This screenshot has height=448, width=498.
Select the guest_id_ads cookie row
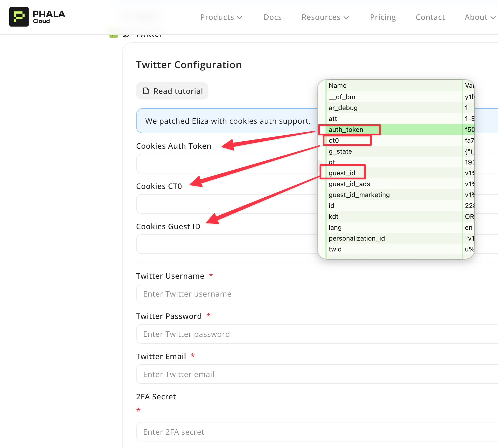pos(400,184)
